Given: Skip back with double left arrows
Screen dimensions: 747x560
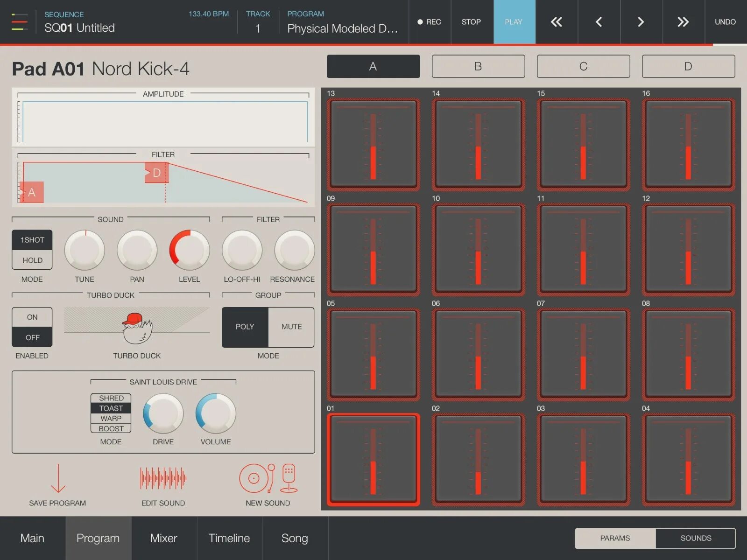Looking at the screenshot, I should 557,22.
